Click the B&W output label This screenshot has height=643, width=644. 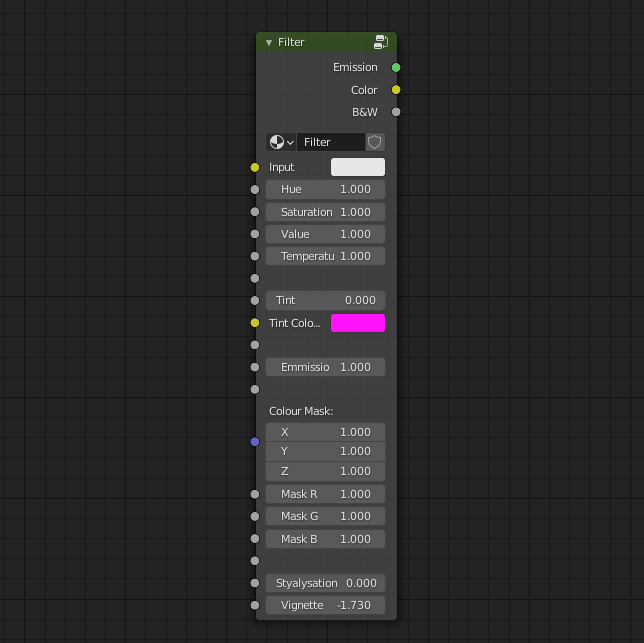(365, 112)
